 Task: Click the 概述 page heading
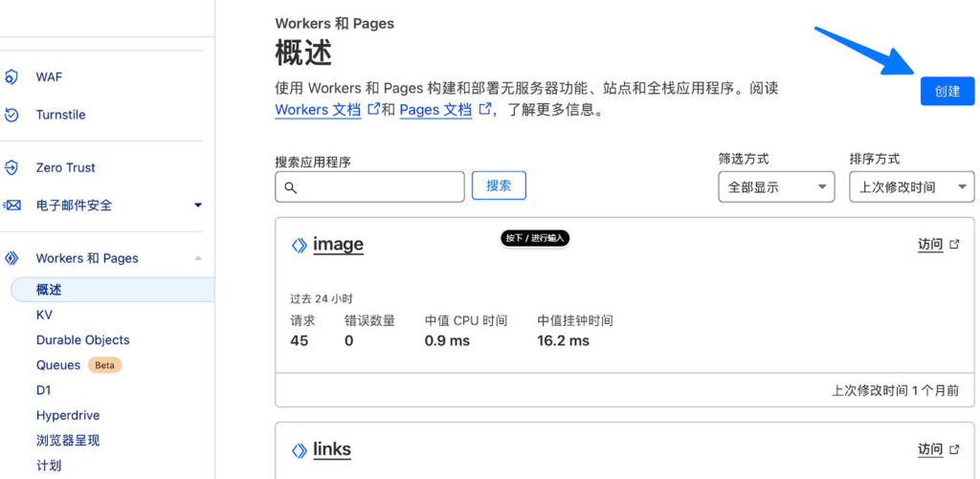tap(303, 54)
